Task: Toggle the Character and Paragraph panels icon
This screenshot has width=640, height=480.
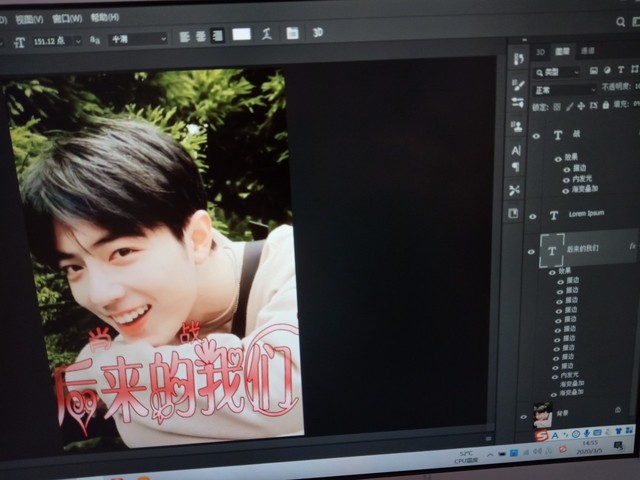Action: 292,33
